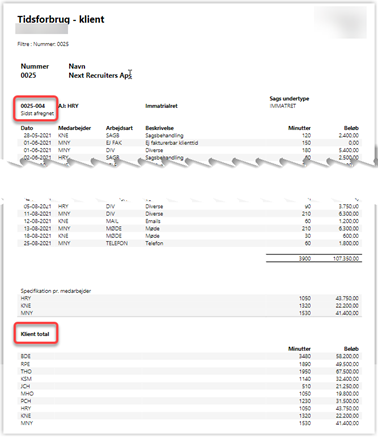This screenshot has width=378, height=437.
Task: Click the total amount '107.350,00'
Action: click(x=346, y=258)
